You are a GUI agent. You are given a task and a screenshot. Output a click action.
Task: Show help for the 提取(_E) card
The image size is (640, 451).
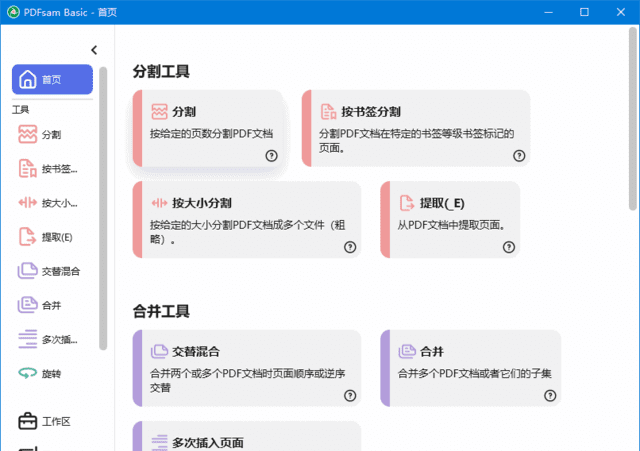[509, 247]
